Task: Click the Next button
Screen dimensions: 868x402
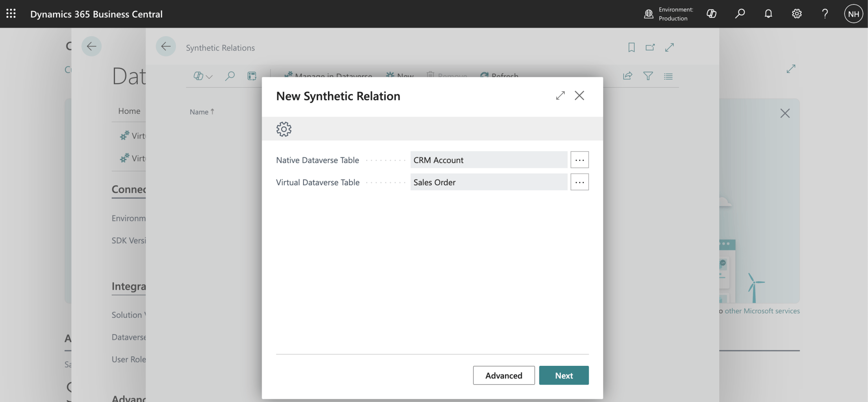Action: coord(564,376)
